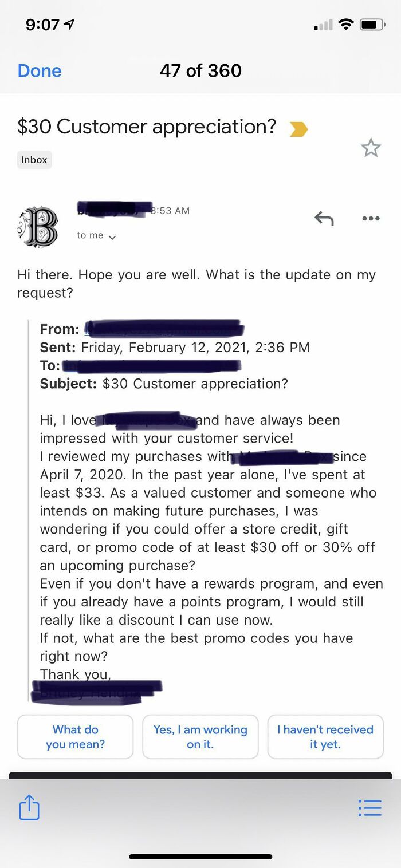Tap the '$30 Customer appreciation?' subject line

146,127
